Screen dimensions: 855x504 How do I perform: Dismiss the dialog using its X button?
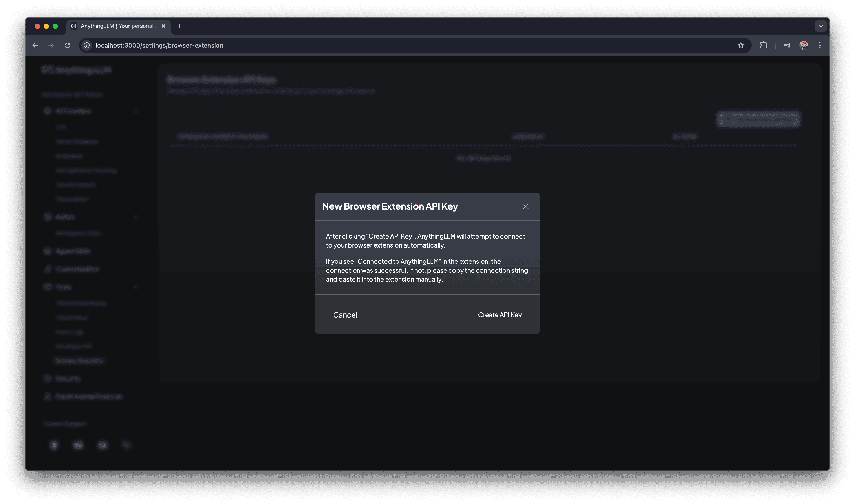[x=526, y=206]
